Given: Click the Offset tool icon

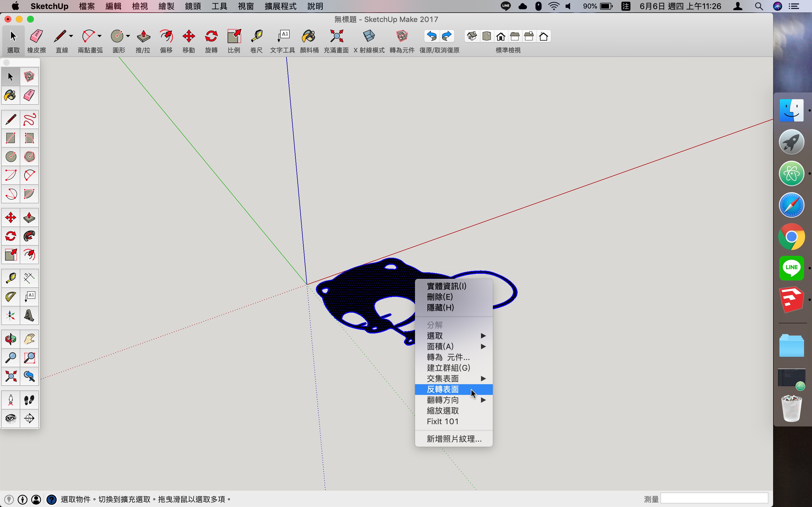Looking at the screenshot, I should pos(166,37).
